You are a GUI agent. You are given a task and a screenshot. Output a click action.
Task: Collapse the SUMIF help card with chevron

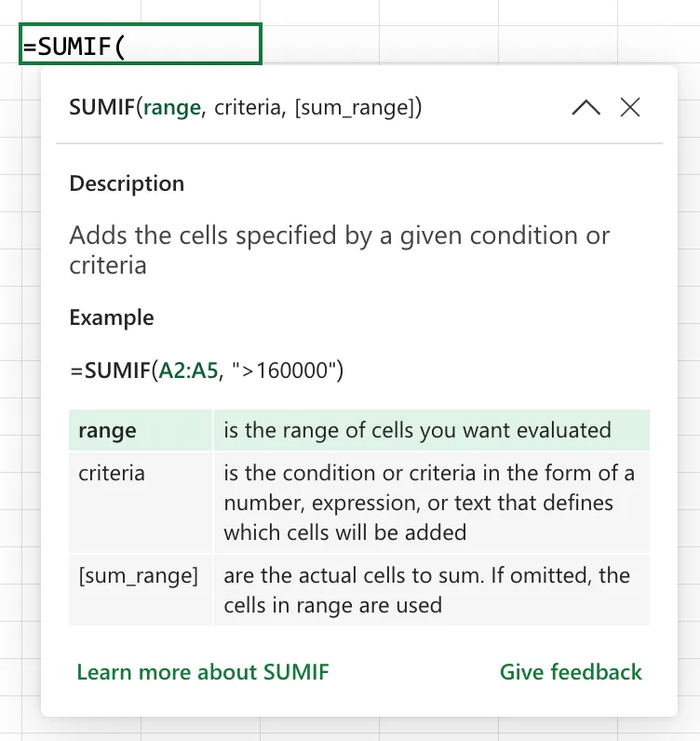pyautogui.click(x=586, y=107)
